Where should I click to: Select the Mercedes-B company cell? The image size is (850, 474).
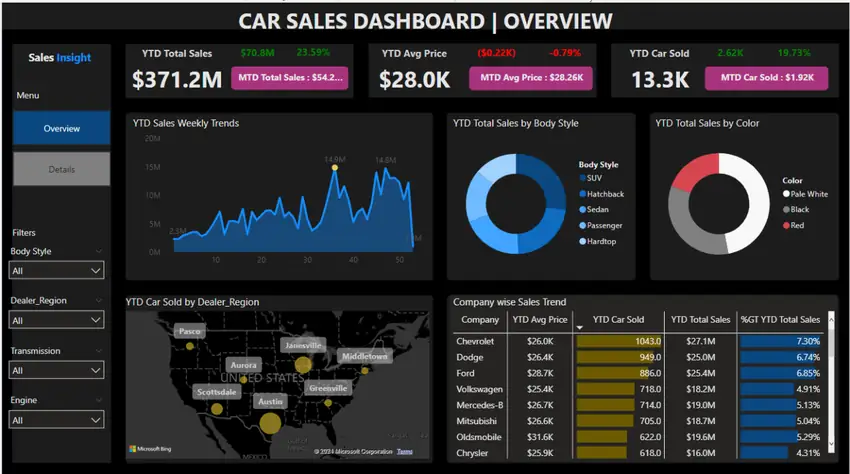[479, 405]
